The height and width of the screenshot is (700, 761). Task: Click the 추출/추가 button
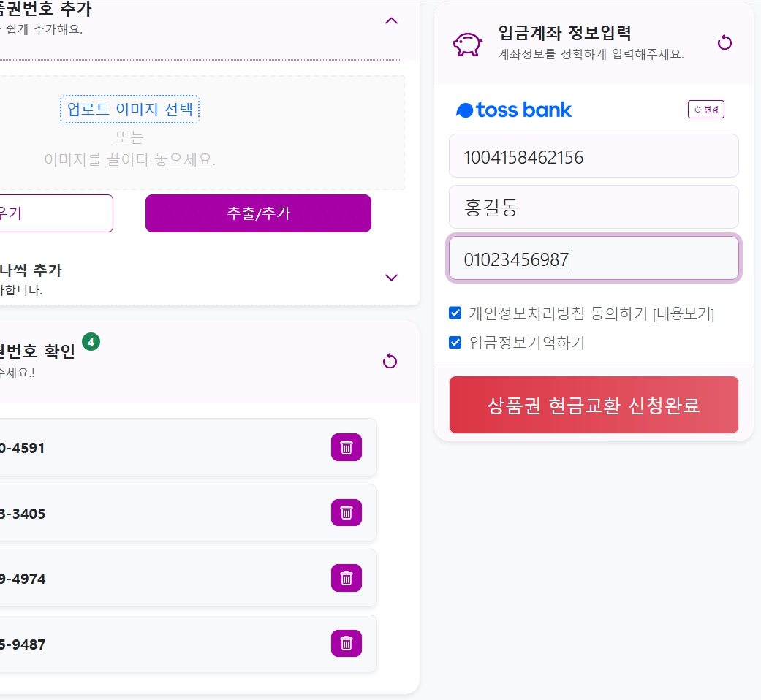click(258, 213)
